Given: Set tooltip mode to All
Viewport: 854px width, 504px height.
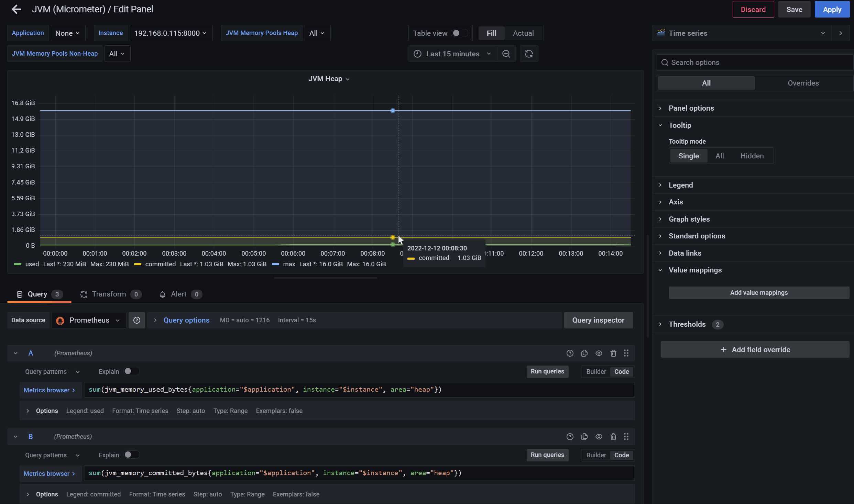Looking at the screenshot, I should point(720,156).
